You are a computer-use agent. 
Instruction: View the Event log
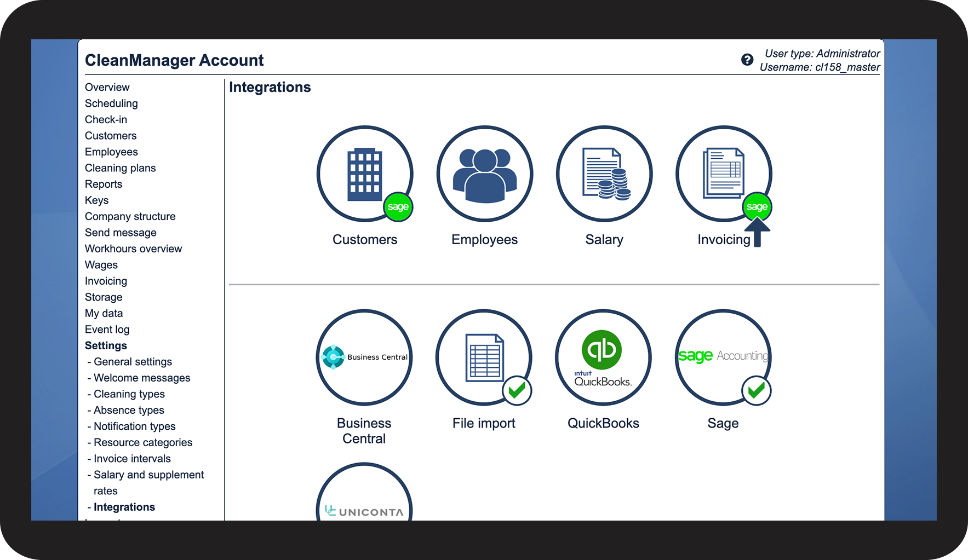click(107, 330)
